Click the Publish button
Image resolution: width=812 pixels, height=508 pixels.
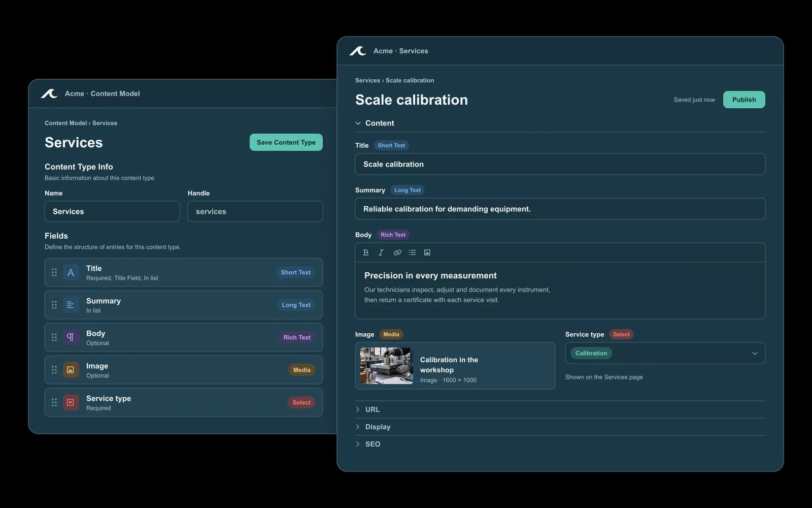[x=744, y=100]
